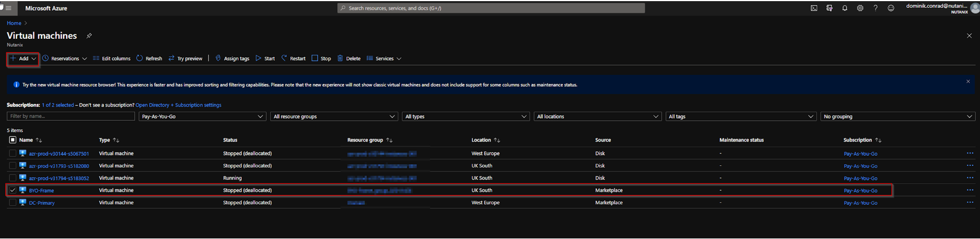Check the azr-prod-v31793-s5182080 row checkbox
The image size is (980, 239).
(12, 165)
